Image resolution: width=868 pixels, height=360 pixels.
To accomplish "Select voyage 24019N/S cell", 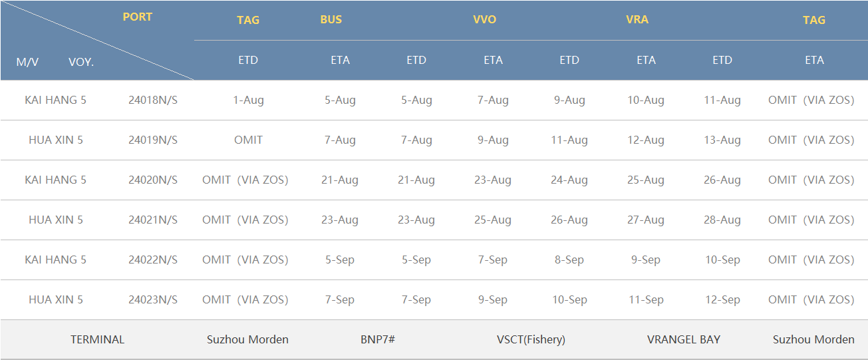I will (153, 140).
